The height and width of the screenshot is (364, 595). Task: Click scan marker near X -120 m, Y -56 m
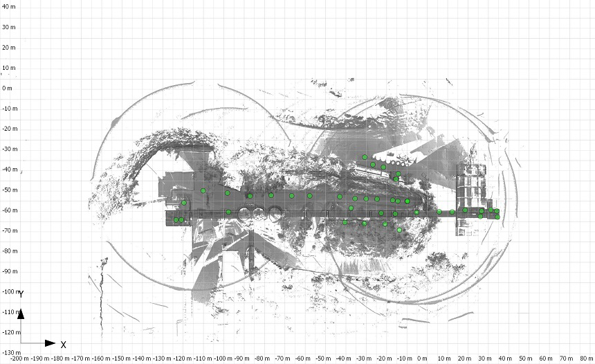click(184, 203)
